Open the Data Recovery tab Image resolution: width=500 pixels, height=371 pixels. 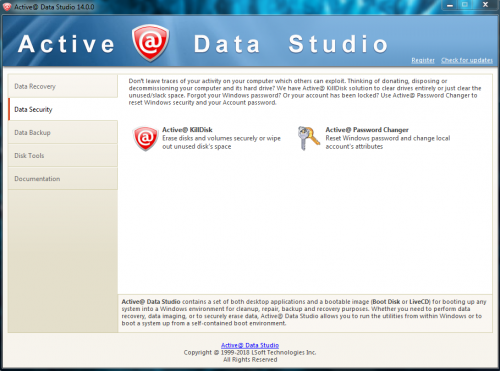pos(63,86)
